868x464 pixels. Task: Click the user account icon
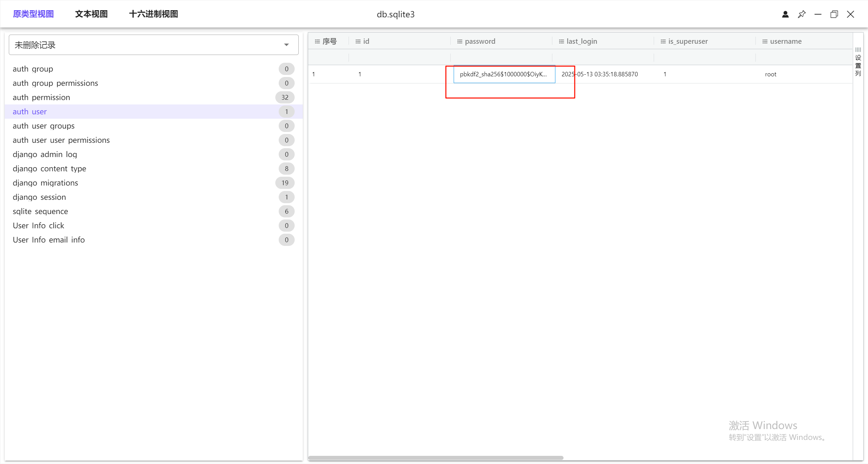[785, 14]
